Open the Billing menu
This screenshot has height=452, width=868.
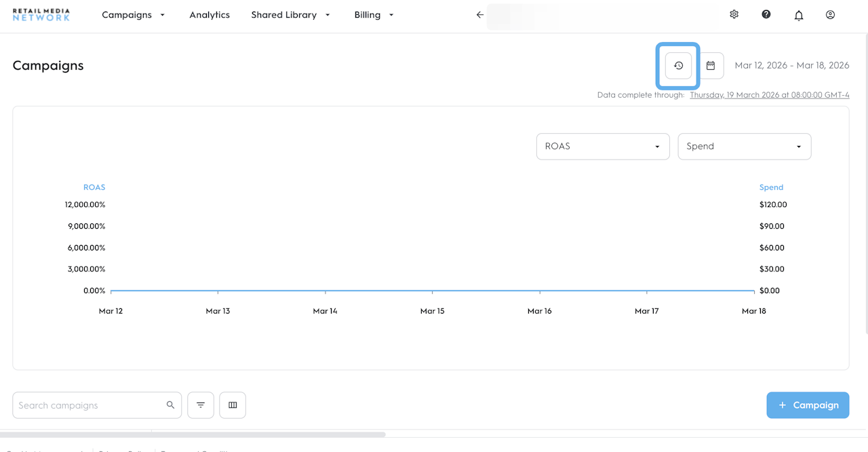[x=374, y=15]
